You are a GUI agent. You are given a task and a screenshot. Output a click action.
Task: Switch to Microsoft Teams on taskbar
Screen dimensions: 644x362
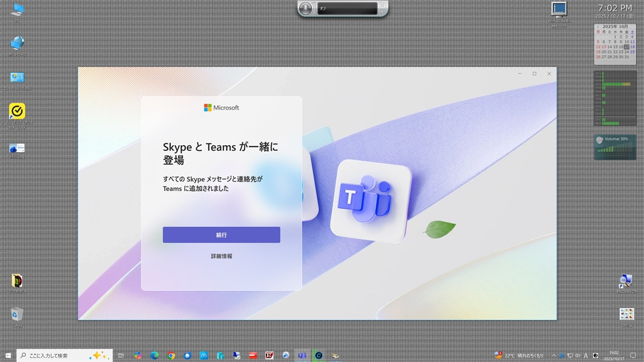click(303, 356)
